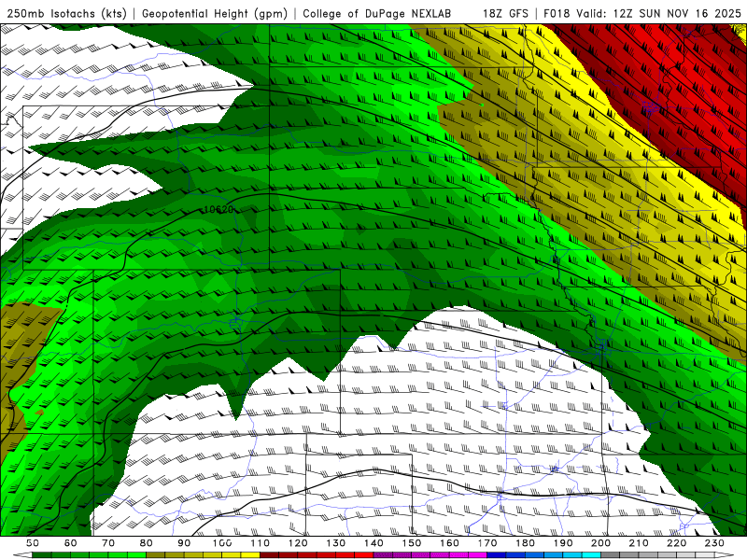The height and width of the screenshot is (560, 747).
Task: Click the 70 label on the color scale
Action: (x=108, y=543)
